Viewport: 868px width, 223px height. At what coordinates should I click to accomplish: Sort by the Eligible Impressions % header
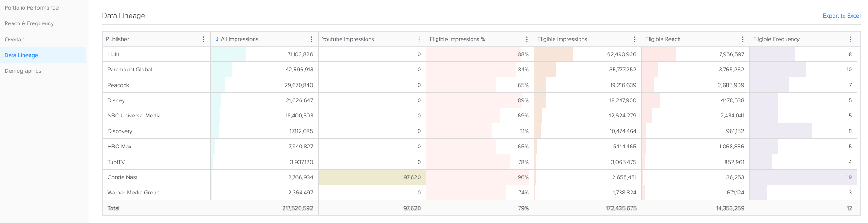point(457,39)
